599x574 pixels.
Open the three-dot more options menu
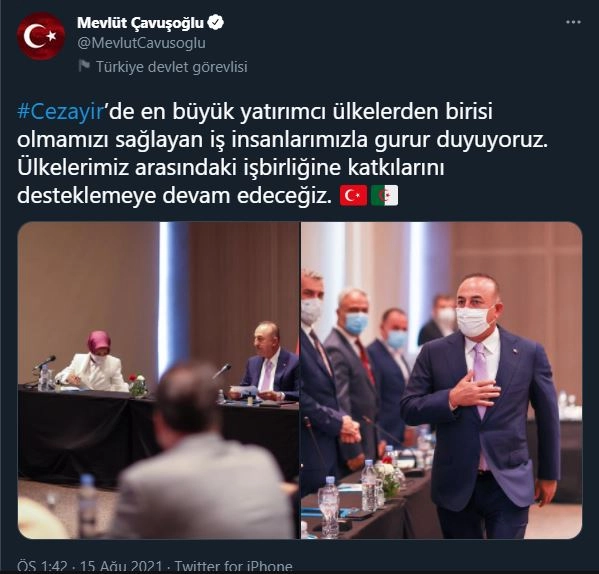pyautogui.click(x=573, y=22)
